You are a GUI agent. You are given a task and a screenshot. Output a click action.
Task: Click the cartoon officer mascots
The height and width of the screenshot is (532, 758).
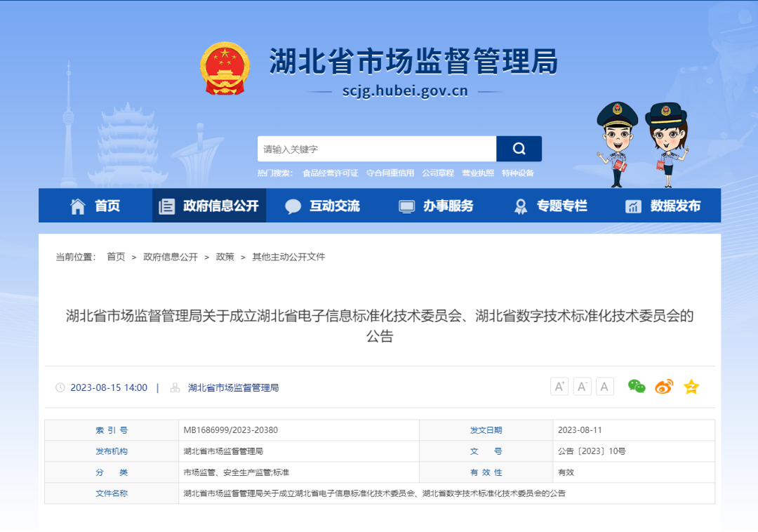coord(641,144)
